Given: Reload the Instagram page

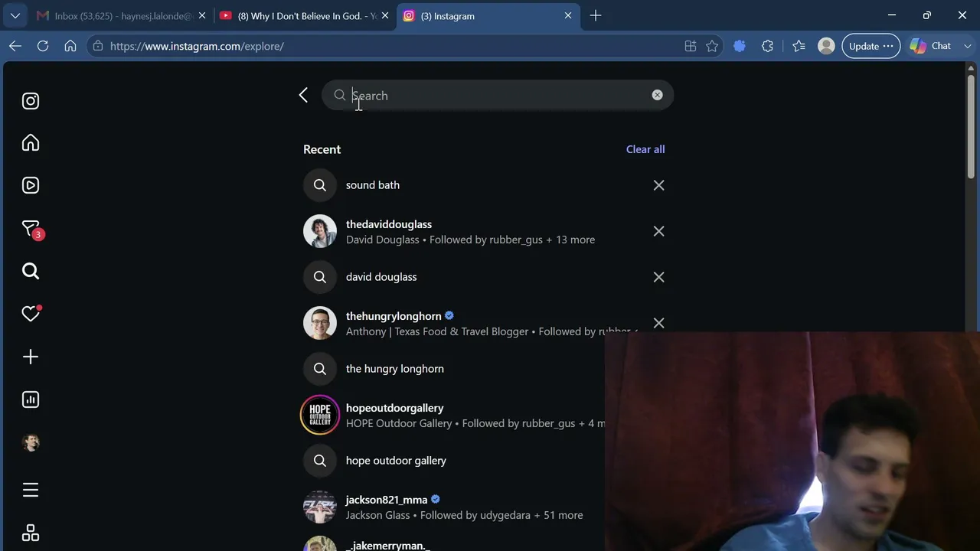Looking at the screenshot, I should click(x=43, y=46).
